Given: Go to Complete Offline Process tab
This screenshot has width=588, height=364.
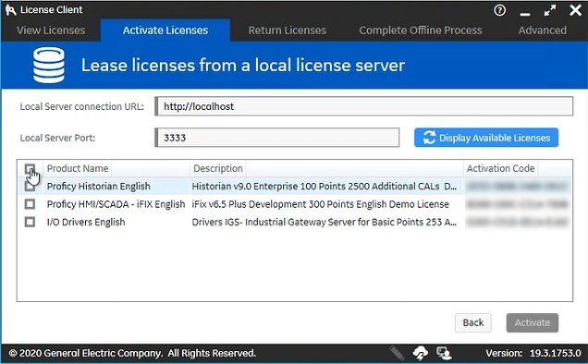Looking at the screenshot, I should [x=421, y=30].
